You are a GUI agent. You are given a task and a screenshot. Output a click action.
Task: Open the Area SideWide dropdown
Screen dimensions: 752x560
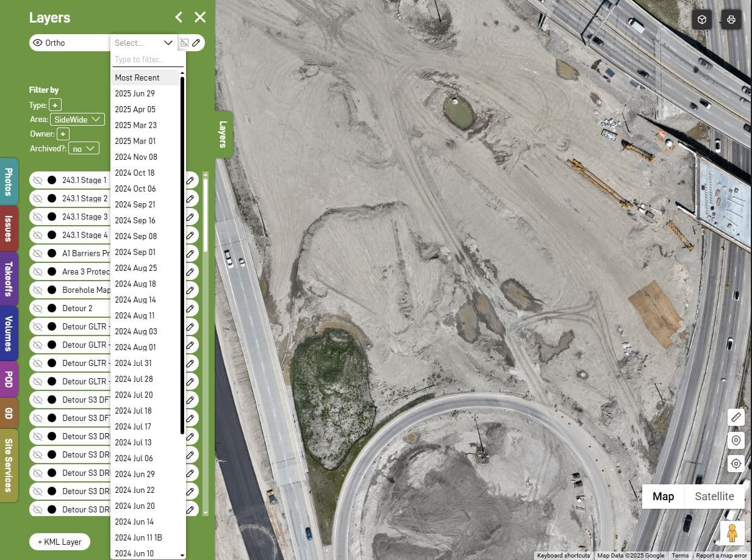(x=77, y=120)
